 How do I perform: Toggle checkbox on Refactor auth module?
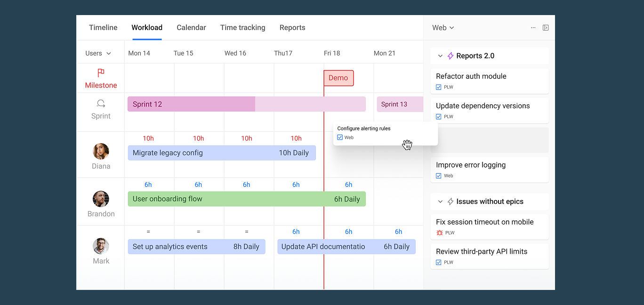(439, 87)
